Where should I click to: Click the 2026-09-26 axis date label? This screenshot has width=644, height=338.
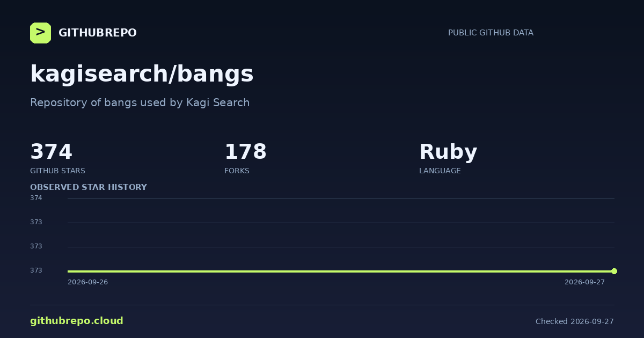pos(87,282)
